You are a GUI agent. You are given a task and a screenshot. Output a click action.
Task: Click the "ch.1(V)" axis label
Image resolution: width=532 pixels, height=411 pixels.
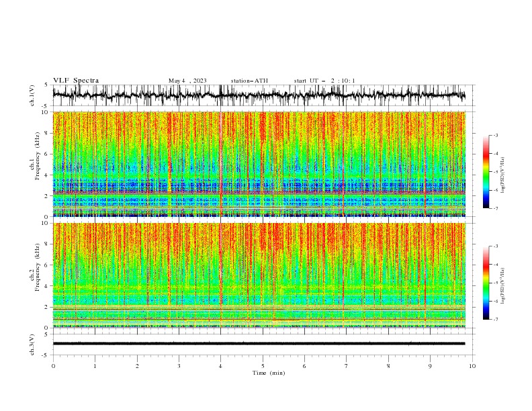[x=32, y=95]
